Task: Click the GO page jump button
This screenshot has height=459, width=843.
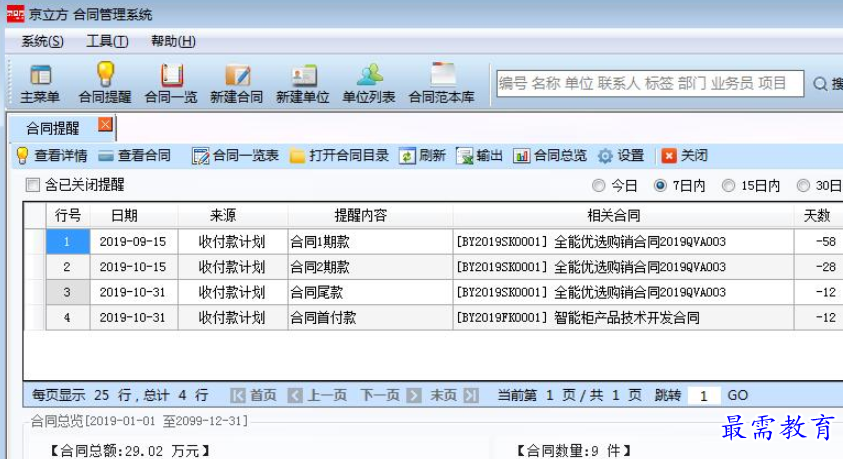Action: pyautogui.click(x=738, y=396)
